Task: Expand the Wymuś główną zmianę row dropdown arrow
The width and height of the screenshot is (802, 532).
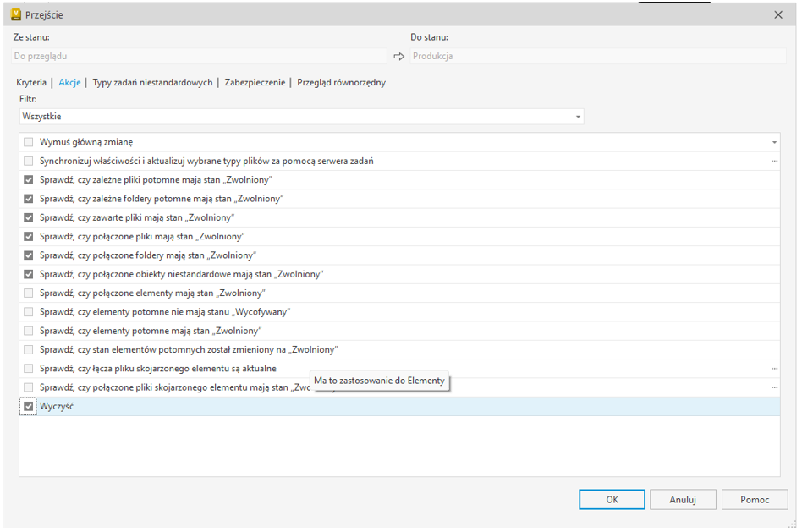Action: click(773, 142)
